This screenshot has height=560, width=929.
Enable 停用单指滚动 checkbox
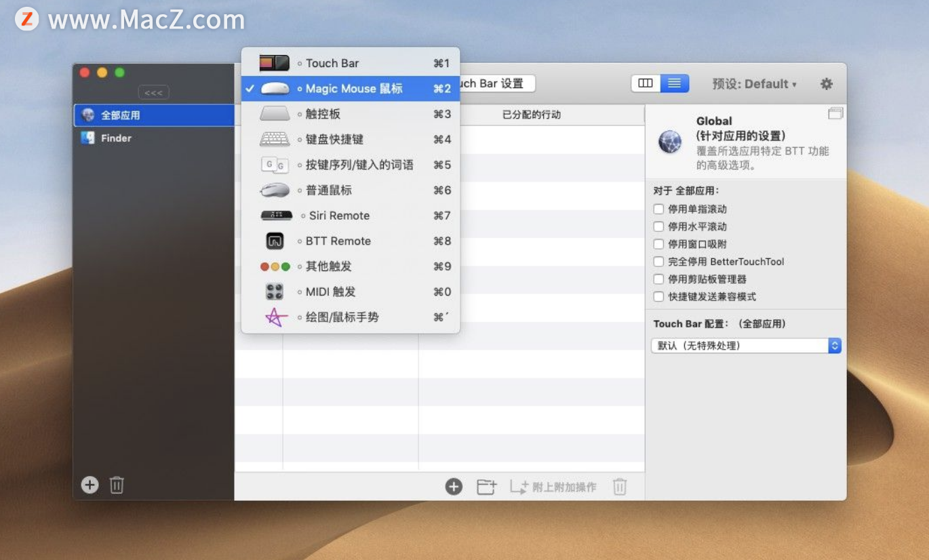coord(658,209)
